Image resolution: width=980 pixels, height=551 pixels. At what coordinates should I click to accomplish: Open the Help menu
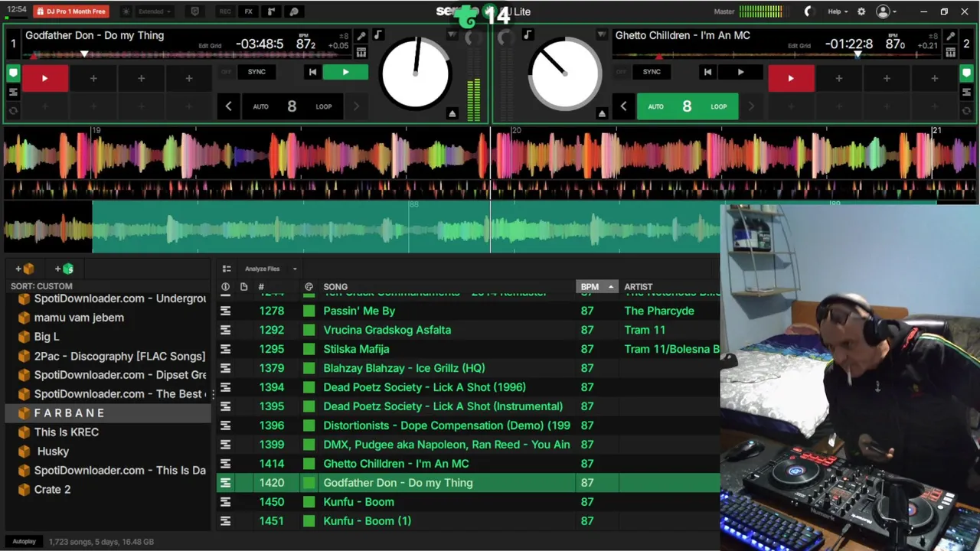[x=838, y=11]
